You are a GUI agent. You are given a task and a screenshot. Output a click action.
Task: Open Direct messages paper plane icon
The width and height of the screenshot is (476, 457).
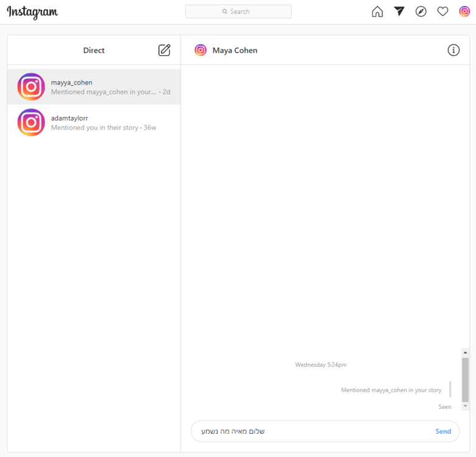click(x=399, y=12)
